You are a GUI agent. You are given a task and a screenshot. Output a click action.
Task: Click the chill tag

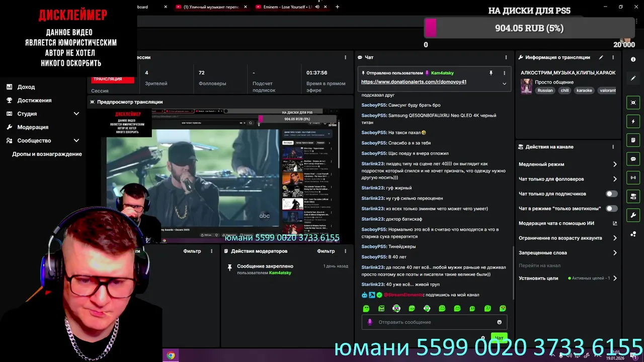565,90
